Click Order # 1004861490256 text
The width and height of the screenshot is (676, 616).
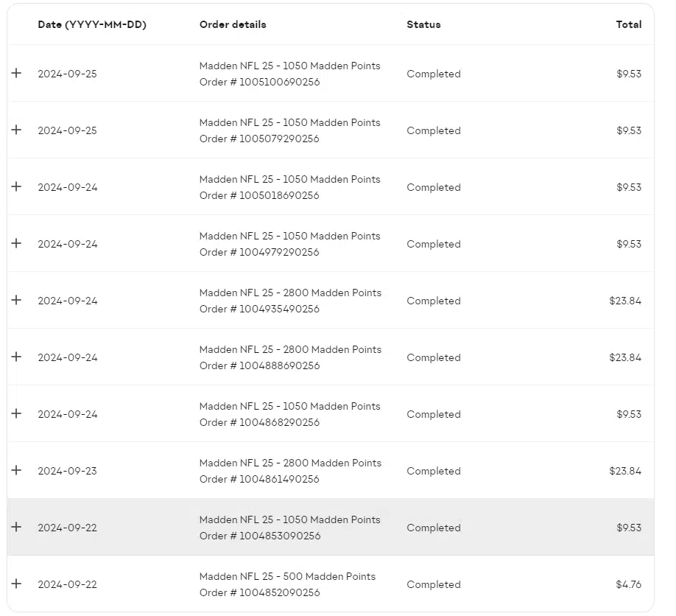259,479
